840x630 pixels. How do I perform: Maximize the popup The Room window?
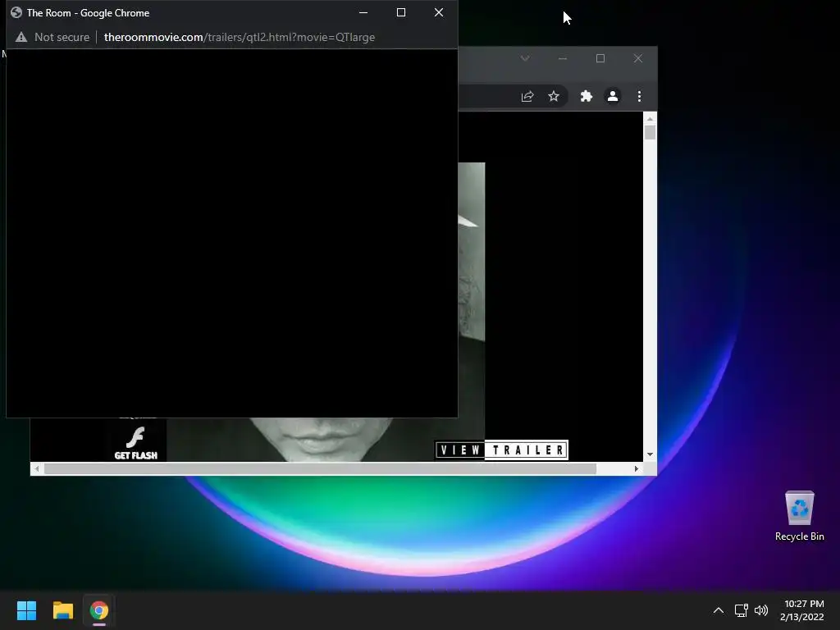pos(400,12)
